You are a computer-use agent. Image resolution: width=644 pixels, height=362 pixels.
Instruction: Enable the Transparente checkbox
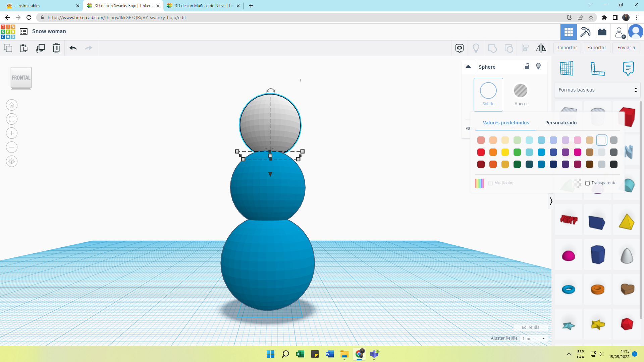(x=587, y=183)
